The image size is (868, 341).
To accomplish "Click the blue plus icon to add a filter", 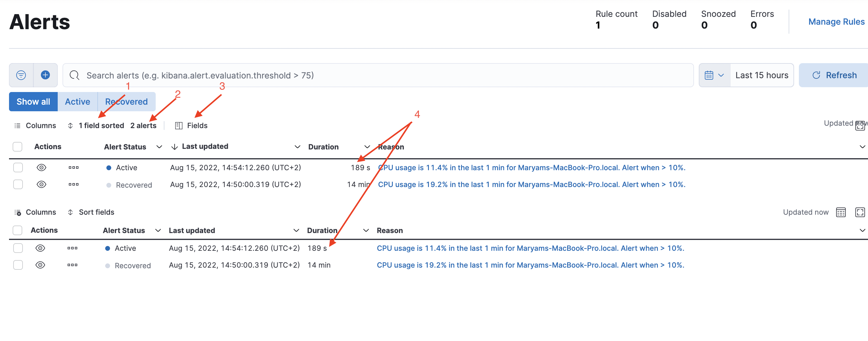I will pyautogui.click(x=45, y=75).
